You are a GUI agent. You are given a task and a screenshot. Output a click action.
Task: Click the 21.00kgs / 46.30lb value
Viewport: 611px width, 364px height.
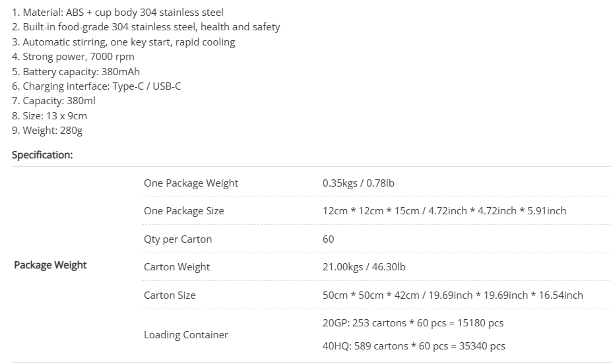(x=364, y=267)
